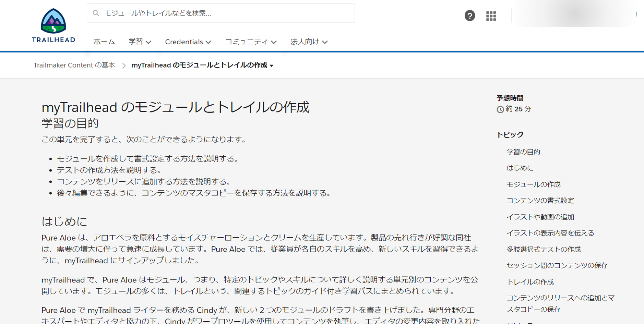Jump to the はじめに topic
This screenshot has height=324, width=644.
coord(520,168)
